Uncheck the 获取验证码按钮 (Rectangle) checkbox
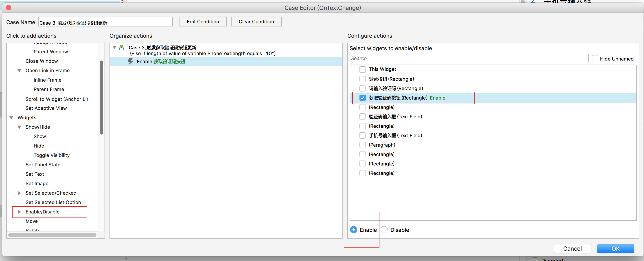This screenshot has height=261, width=644. click(362, 98)
